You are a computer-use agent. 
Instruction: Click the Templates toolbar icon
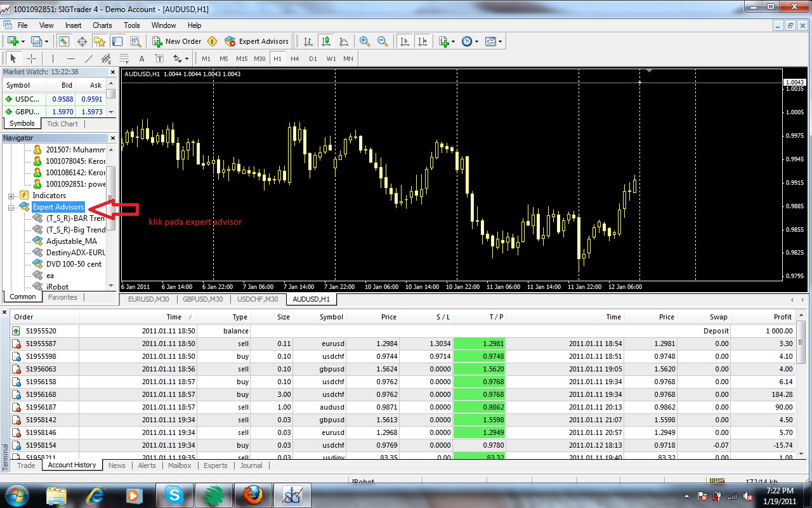point(490,41)
